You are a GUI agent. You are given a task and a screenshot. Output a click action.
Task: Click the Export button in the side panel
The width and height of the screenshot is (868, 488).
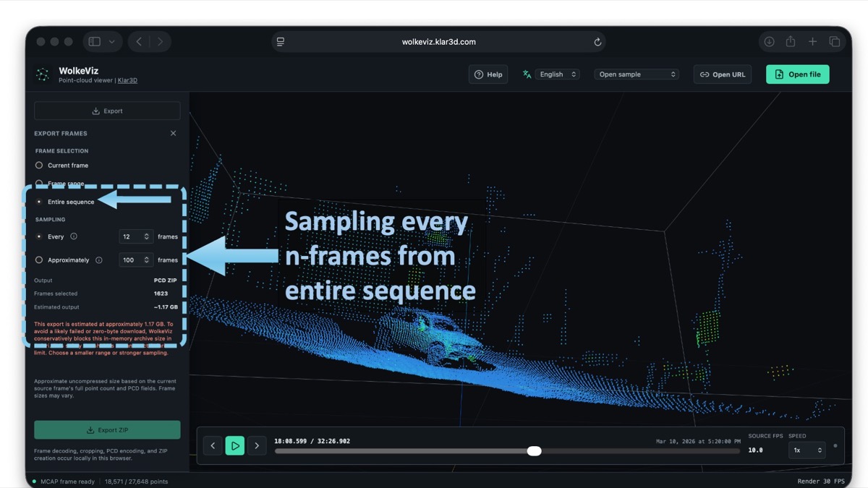(107, 111)
